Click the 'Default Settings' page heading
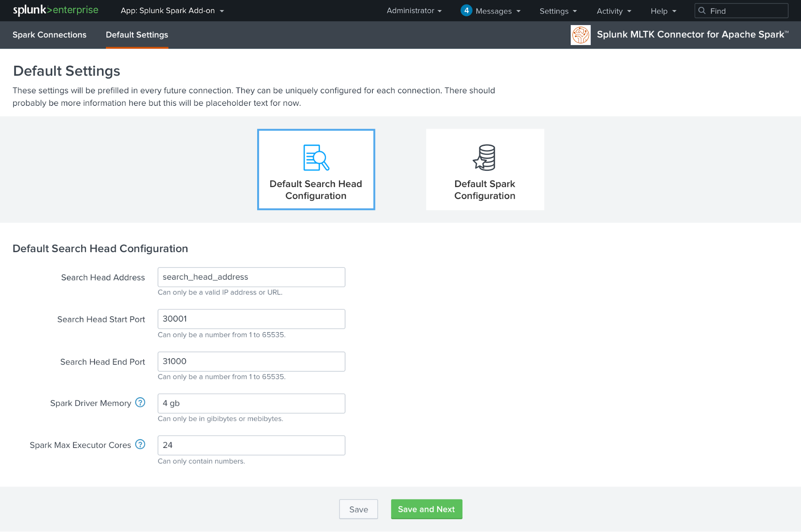The width and height of the screenshot is (801, 532). tap(67, 71)
